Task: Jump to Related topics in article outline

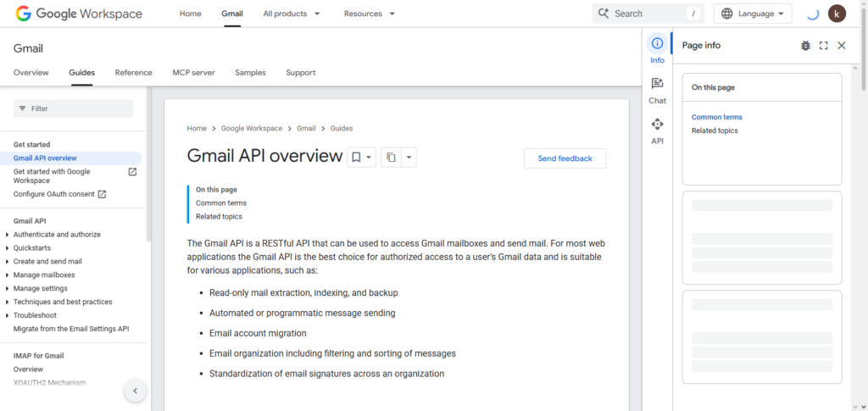Action: point(219,216)
